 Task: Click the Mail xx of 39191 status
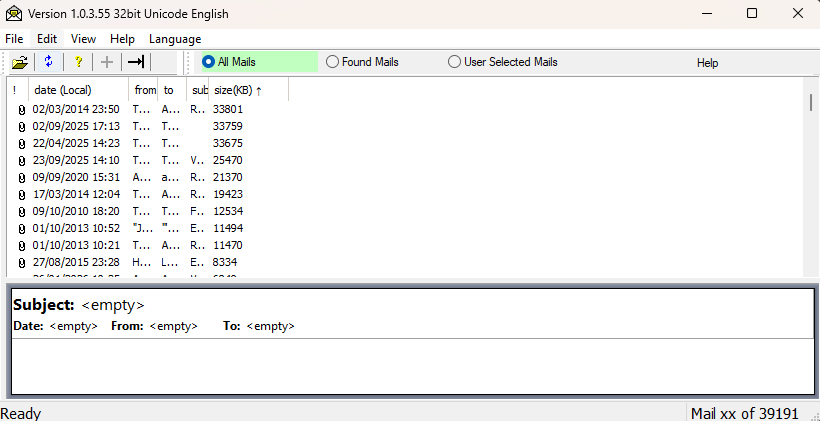point(745,413)
